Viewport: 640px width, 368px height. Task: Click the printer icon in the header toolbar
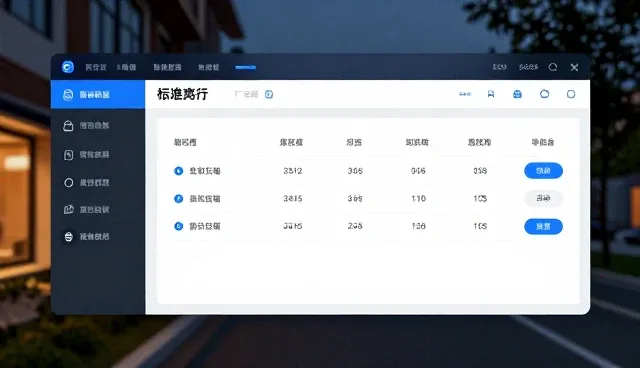tap(517, 94)
